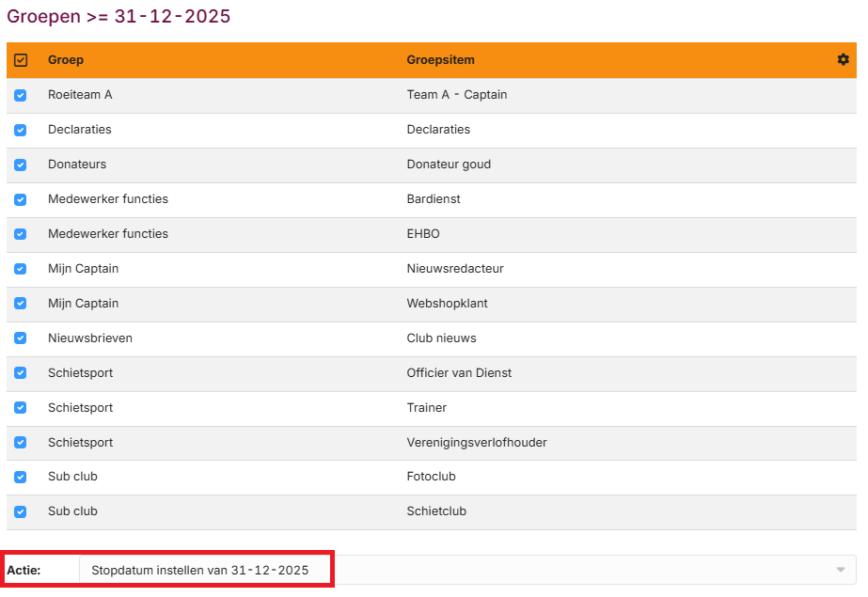Deselect the Verenigingsverlofhouder checkbox

(x=20, y=443)
